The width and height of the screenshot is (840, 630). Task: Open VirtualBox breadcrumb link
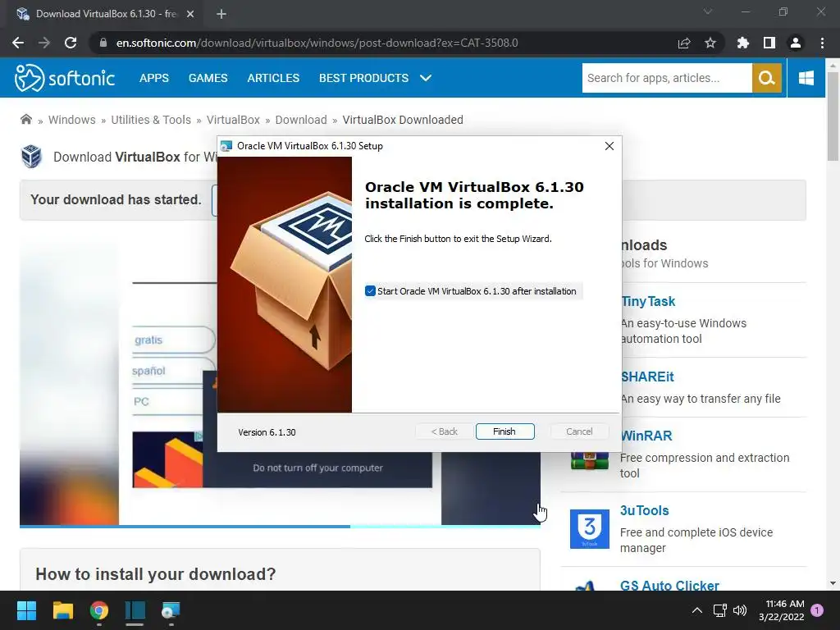(x=233, y=120)
